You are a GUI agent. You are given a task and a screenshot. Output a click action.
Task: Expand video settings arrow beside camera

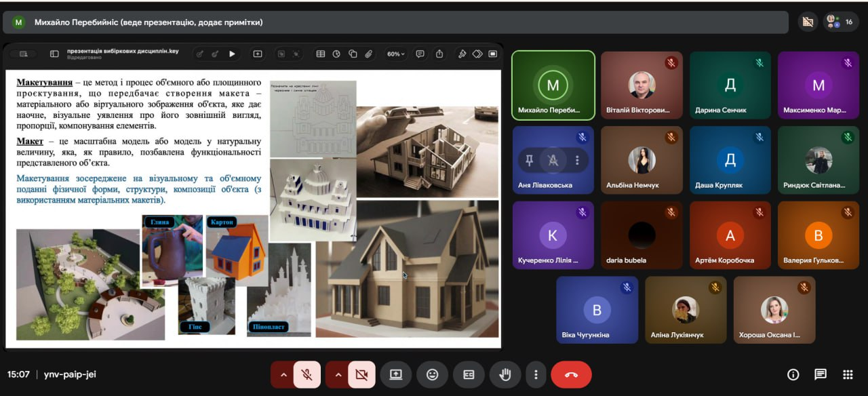pyautogui.click(x=337, y=374)
